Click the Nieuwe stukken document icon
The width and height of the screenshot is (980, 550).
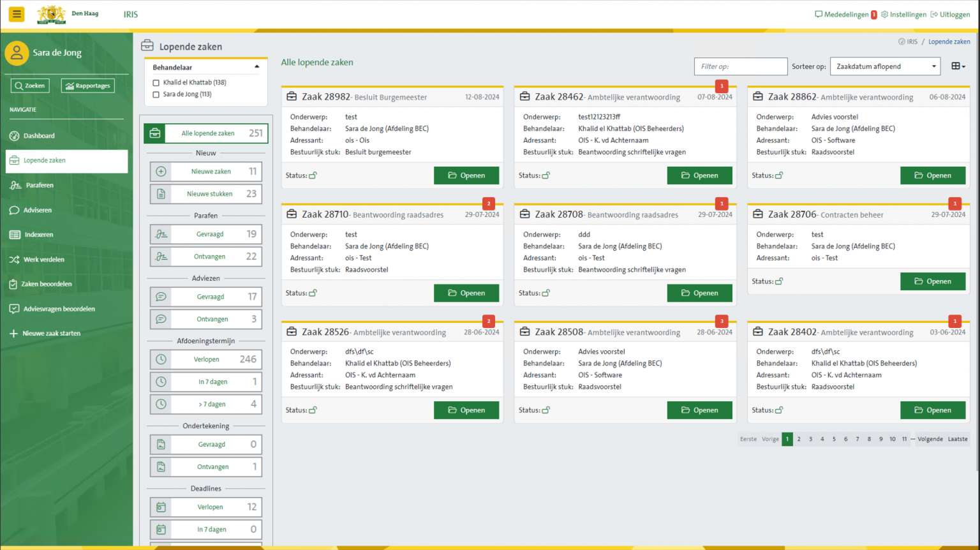161,194
